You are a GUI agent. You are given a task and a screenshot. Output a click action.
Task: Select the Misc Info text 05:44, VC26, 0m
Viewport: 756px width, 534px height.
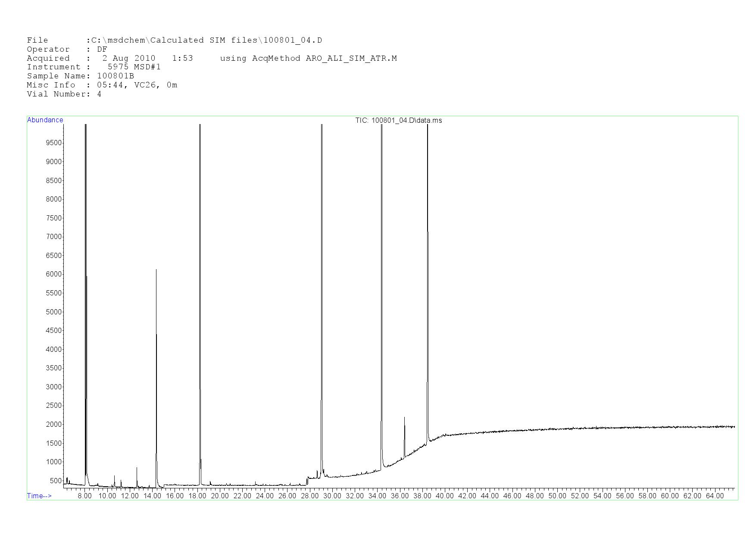click(137, 85)
